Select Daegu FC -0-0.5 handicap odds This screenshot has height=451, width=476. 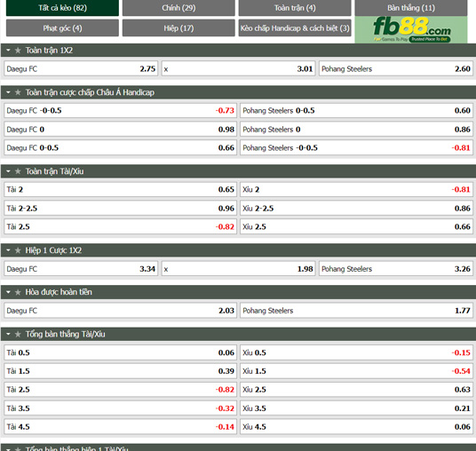tap(120, 111)
